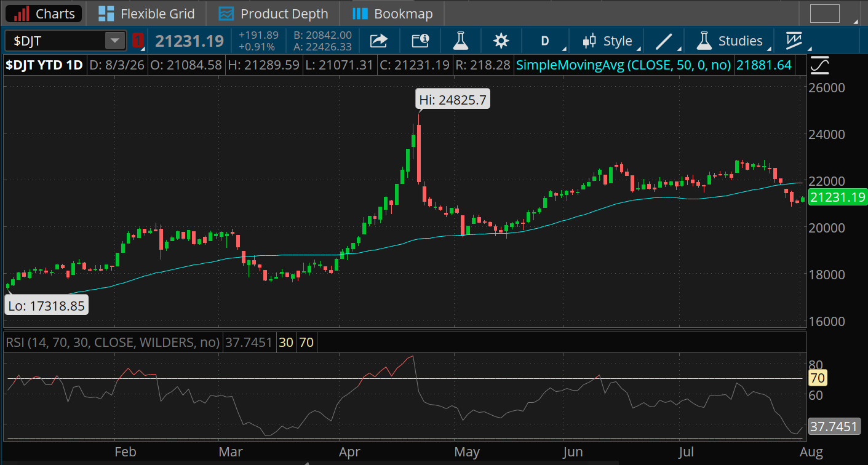Switch to the Bookmap tab
Viewport: 868px width, 465px height.
pos(394,14)
